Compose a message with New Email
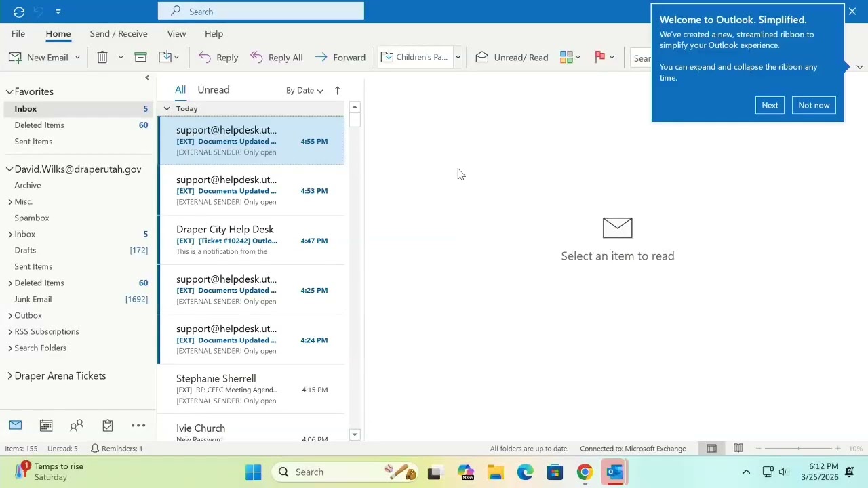 [x=39, y=58]
